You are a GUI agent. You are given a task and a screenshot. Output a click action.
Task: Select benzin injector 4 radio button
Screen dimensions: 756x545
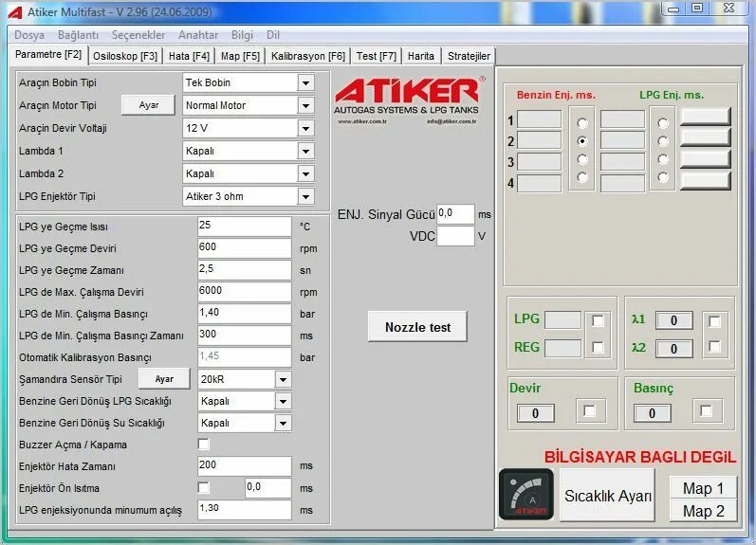582,177
